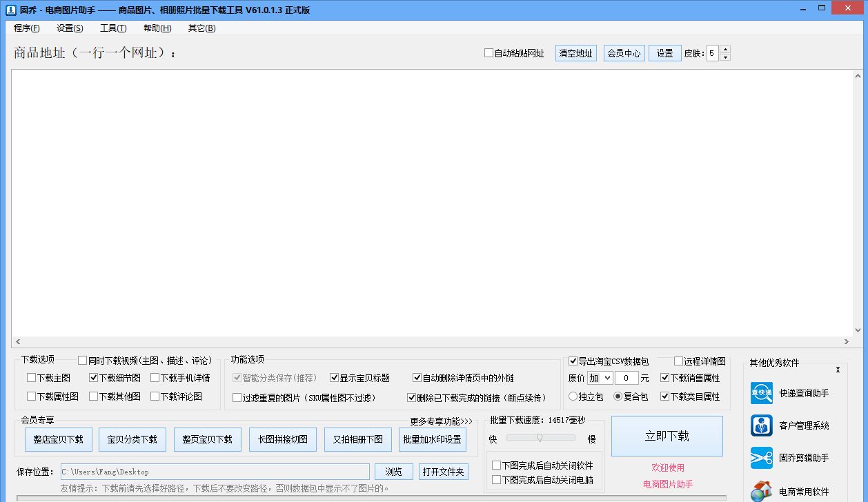Click the batch download speed slider handle
The height and width of the screenshot is (502, 868).
point(540,436)
